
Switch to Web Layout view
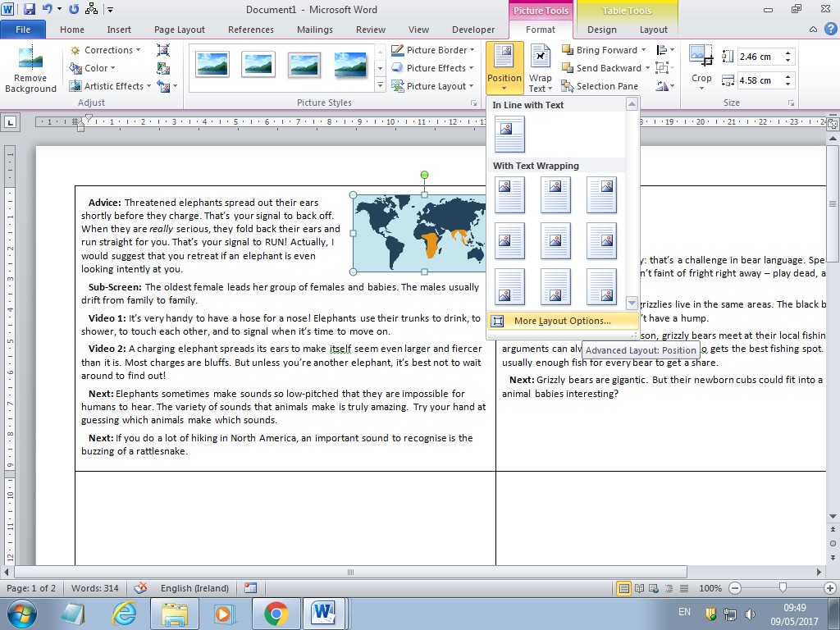[x=654, y=588]
